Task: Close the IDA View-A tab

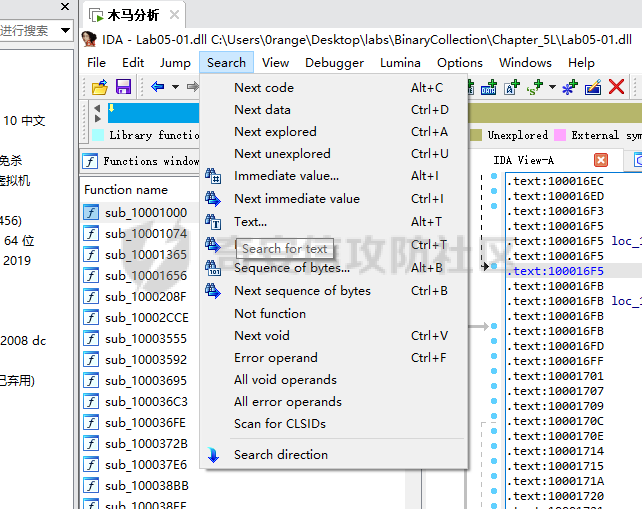Action: (601, 160)
